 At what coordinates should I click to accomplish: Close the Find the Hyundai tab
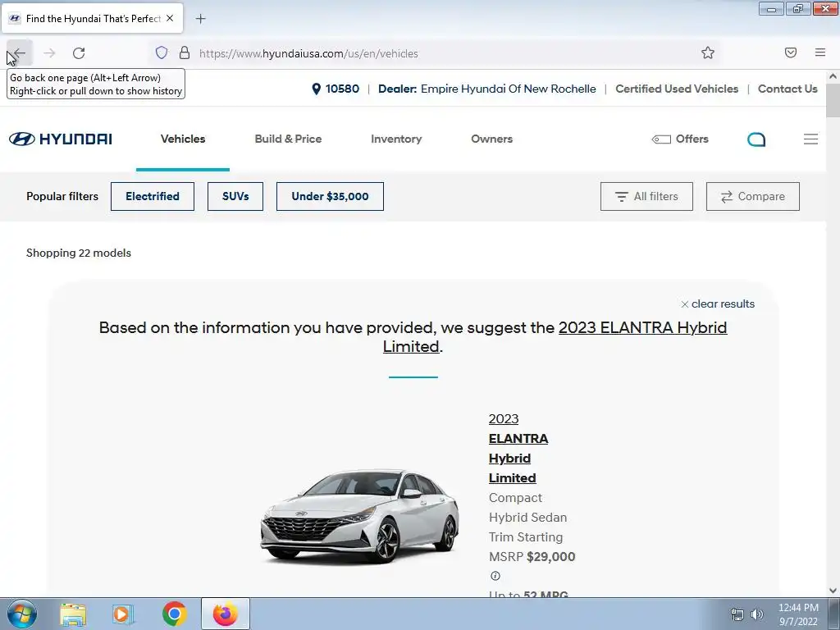click(170, 18)
